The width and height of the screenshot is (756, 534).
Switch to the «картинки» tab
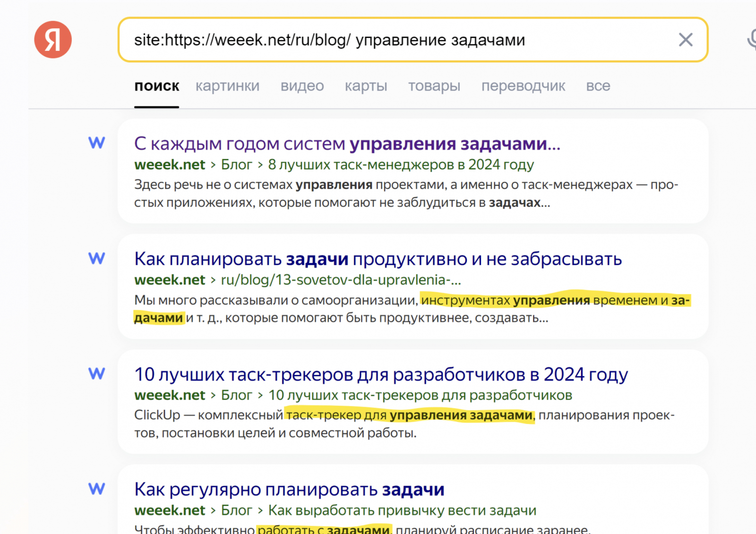227,86
